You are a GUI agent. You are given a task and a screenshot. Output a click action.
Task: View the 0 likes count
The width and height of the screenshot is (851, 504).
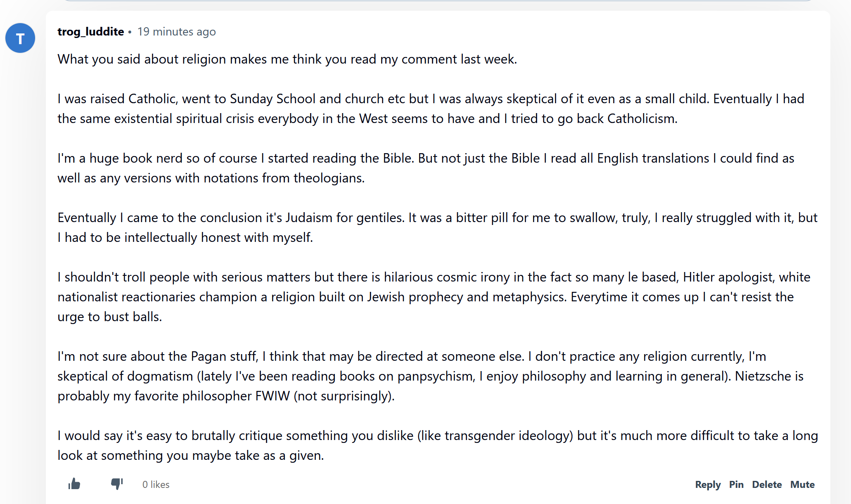[x=156, y=484]
